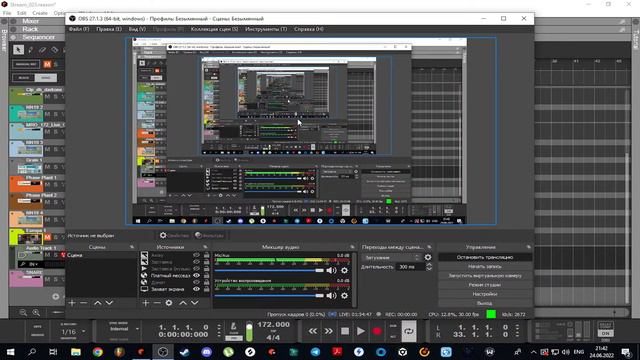This screenshot has height=360, width=640.
Task: Click Reason transport record button
Action: click(377, 331)
